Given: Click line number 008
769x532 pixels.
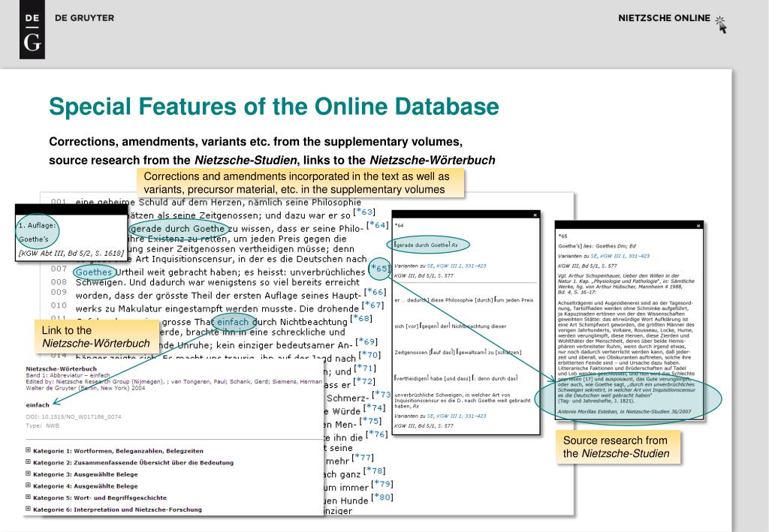Looking at the screenshot, I should pos(59,282).
